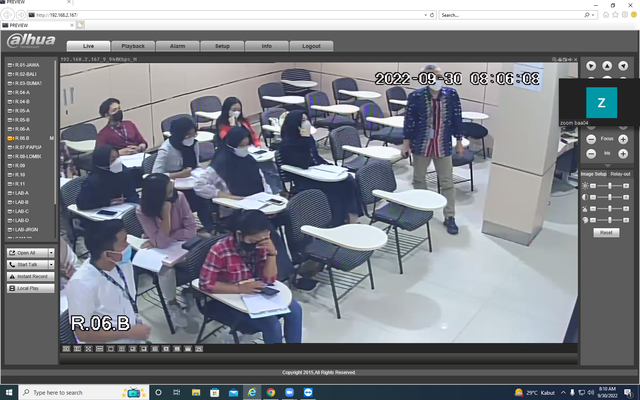Close the video stream with the small X above video
640x400 pixels.
pyautogui.click(x=576, y=59)
